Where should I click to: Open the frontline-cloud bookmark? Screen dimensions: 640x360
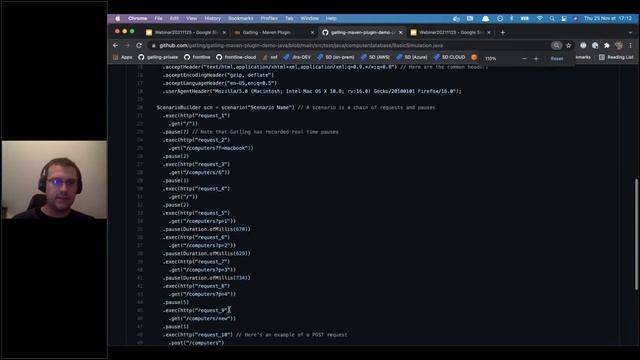point(236,57)
